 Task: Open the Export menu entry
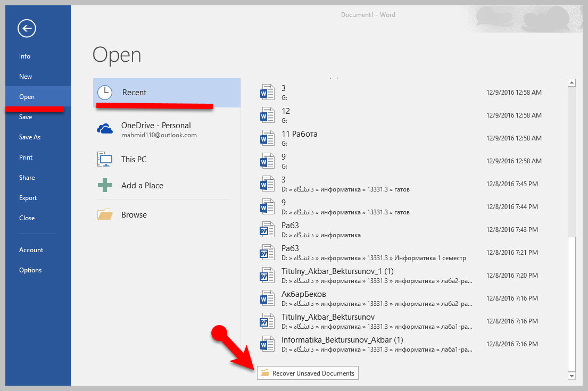[x=28, y=198]
